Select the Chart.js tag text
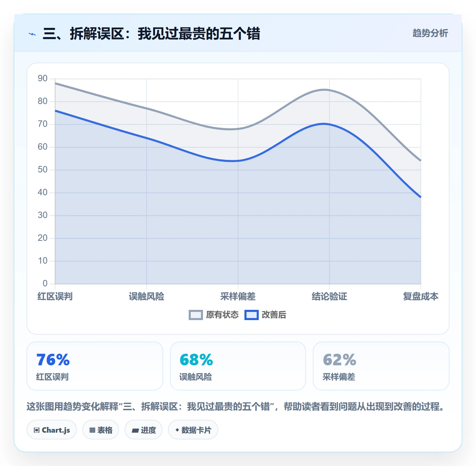This screenshot has height=466, width=476. pos(56,430)
